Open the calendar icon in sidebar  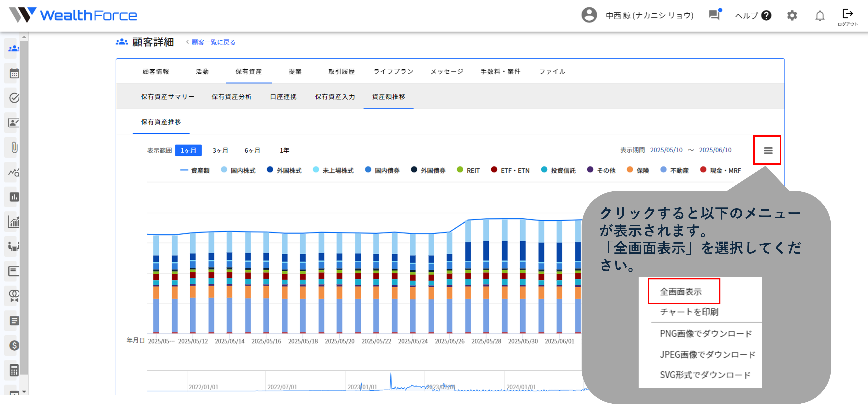pos(14,73)
